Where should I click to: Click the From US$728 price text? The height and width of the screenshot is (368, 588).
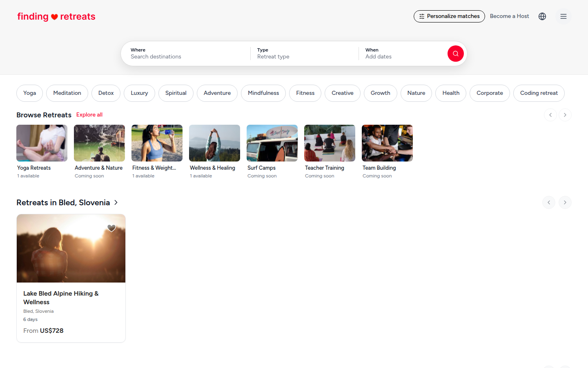pyautogui.click(x=43, y=330)
